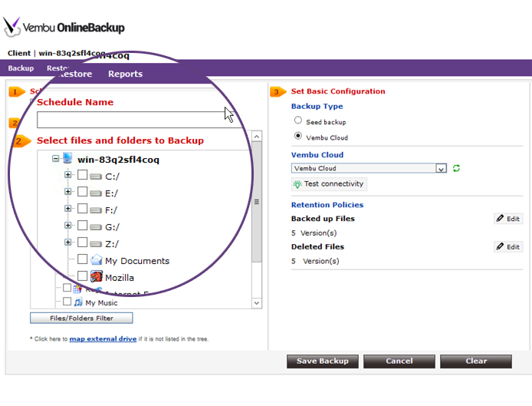This screenshot has width=532, height=406.
Task: Select the Seed backup radio button
Action: pos(298,120)
